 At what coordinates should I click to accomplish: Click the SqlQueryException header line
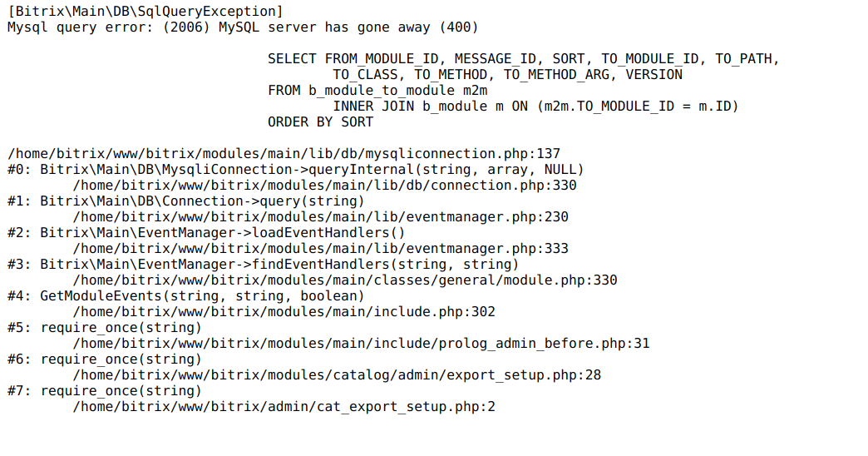click(145, 12)
